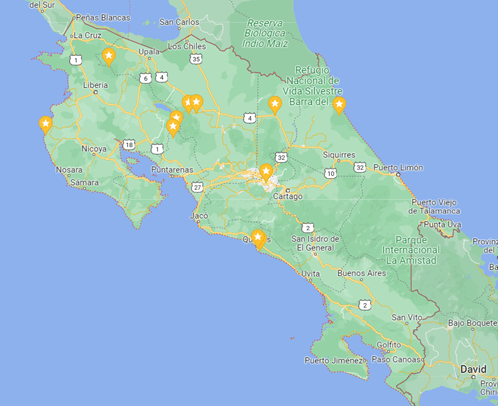Select the Liberia city label
Viewport: 498px width, 406px height.
click(95, 85)
